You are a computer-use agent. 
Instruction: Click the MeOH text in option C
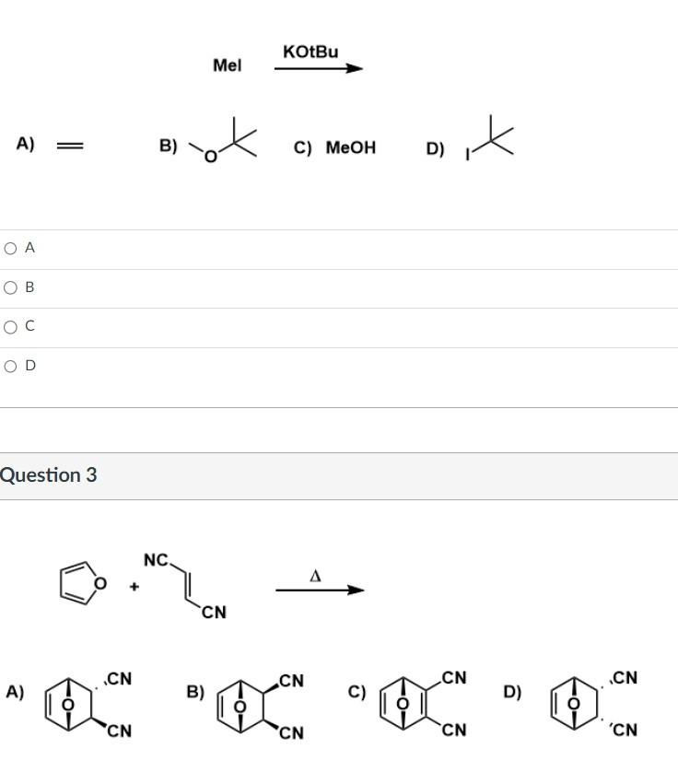[x=352, y=147]
